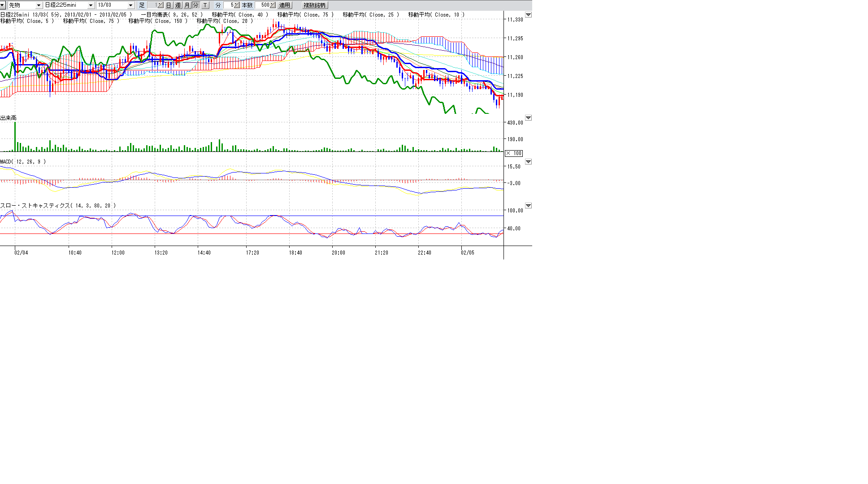
Task: Click the 足 bar count spinner arrow
Action: [160, 5]
